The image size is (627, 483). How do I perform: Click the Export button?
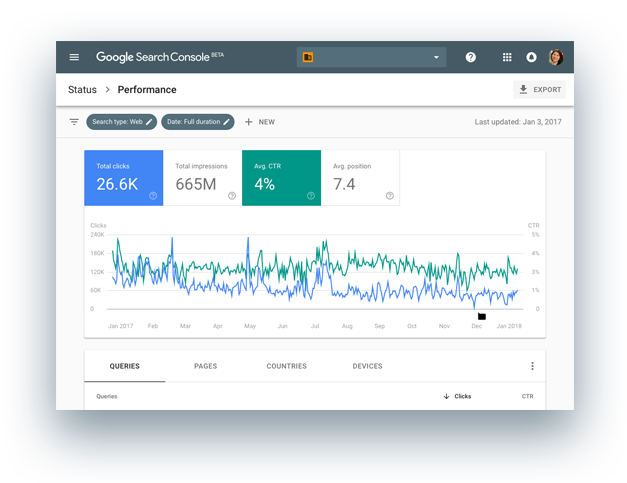540,90
